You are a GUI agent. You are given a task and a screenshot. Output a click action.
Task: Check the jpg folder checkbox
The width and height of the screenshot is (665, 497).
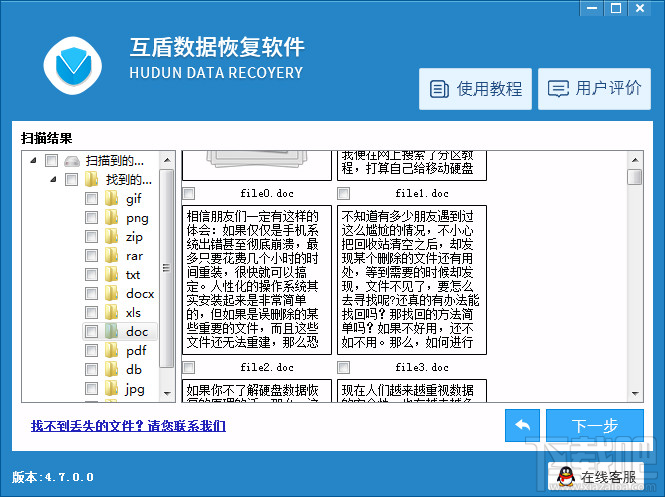coord(91,388)
